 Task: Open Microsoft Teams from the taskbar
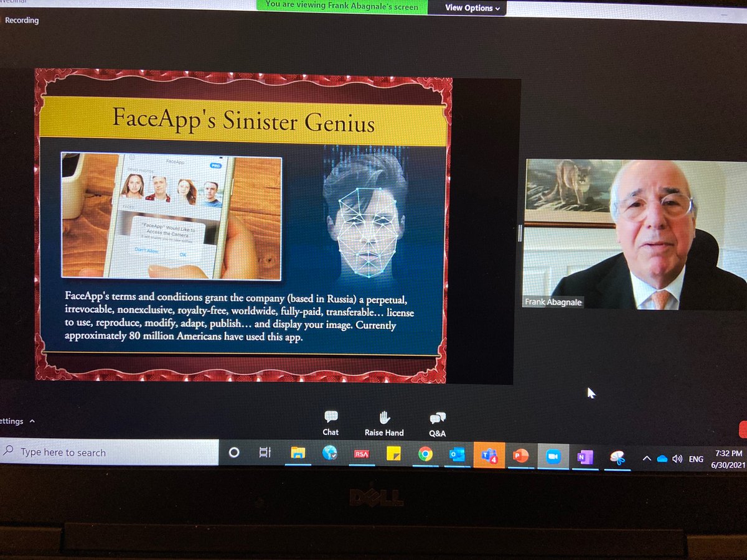click(x=489, y=455)
